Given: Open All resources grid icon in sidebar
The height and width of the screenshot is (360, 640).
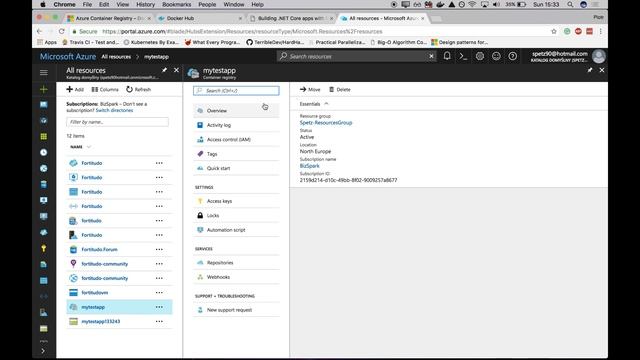Looking at the screenshot, I should click(44, 137).
